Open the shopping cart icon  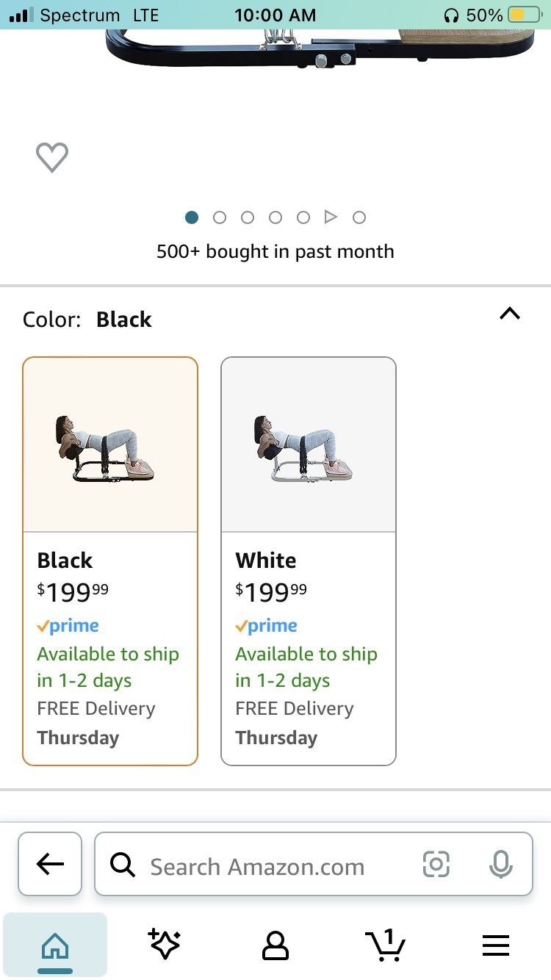point(385,945)
